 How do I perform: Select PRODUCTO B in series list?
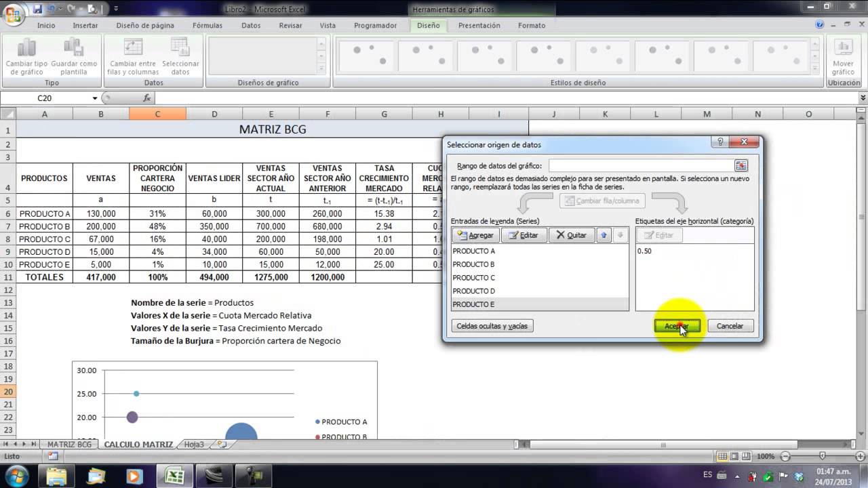540,264
